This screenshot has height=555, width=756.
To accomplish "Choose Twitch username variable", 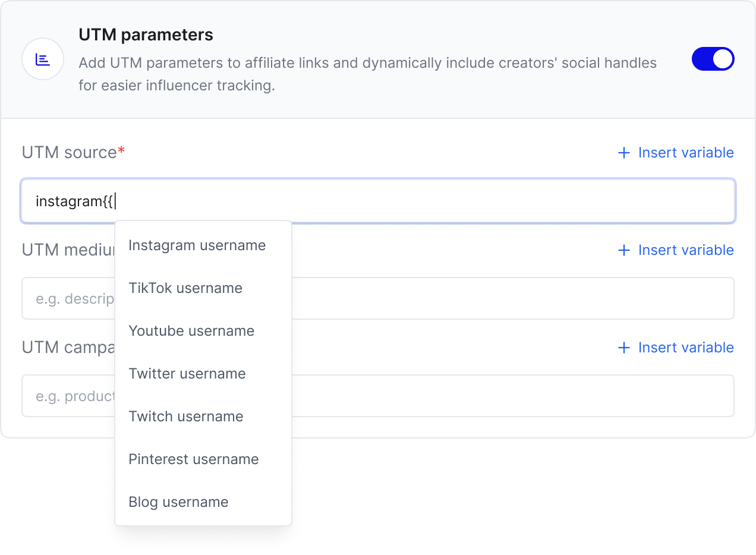I will click(x=186, y=417).
